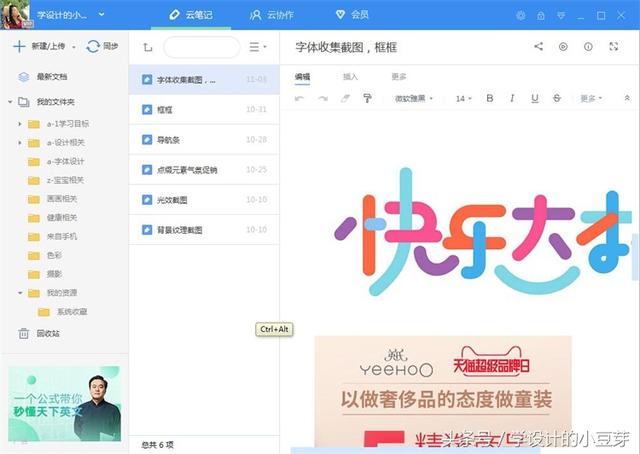
Task: Open the toolbar 更多 dropdown
Action: pos(591,98)
